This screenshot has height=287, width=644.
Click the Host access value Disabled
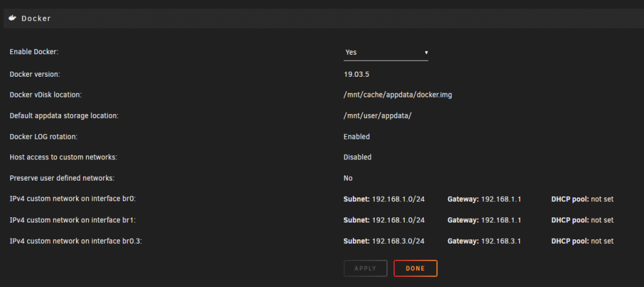click(357, 157)
